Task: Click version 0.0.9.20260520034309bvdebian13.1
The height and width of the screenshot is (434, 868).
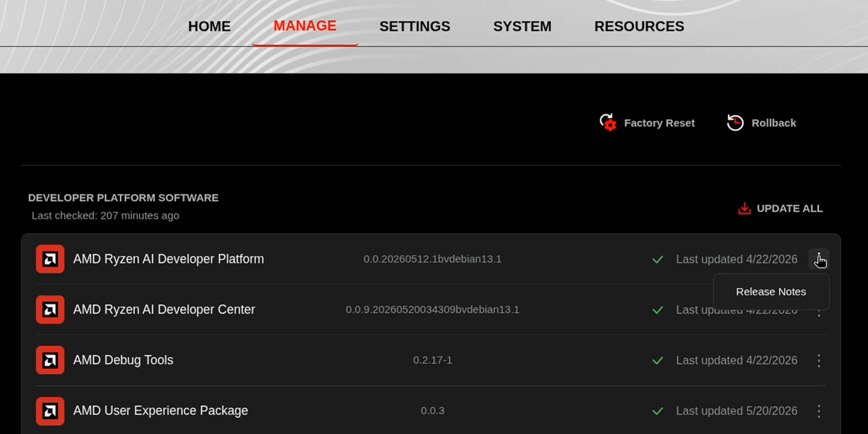Action: (x=433, y=310)
